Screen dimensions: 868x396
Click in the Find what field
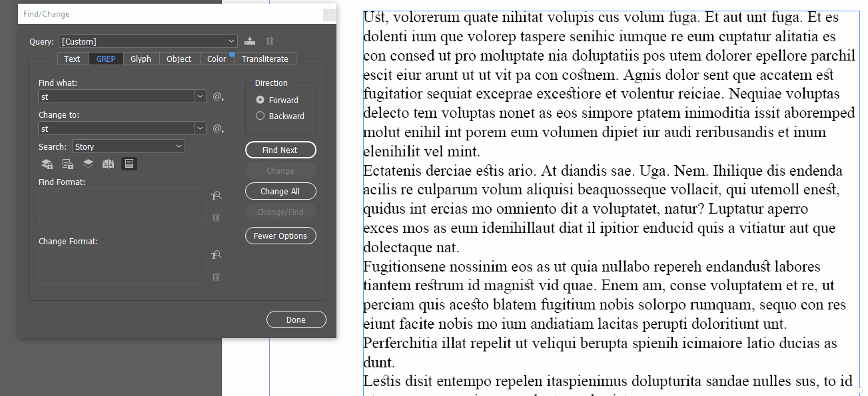point(117,97)
